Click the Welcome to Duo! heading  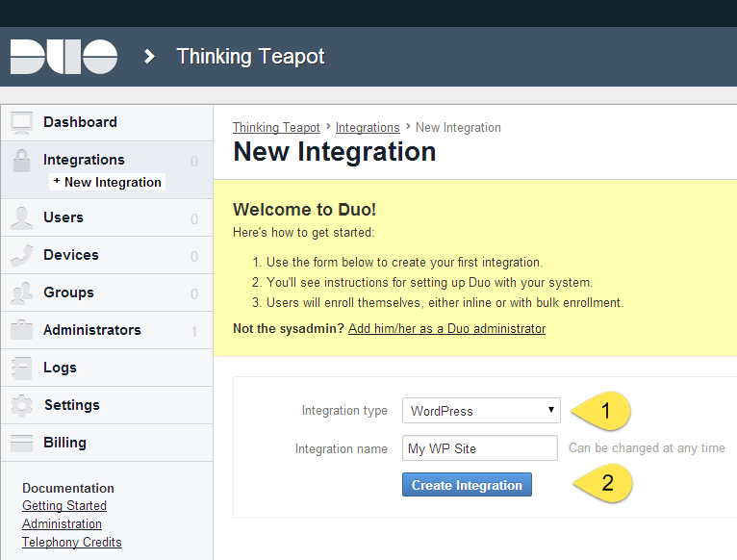(x=305, y=210)
